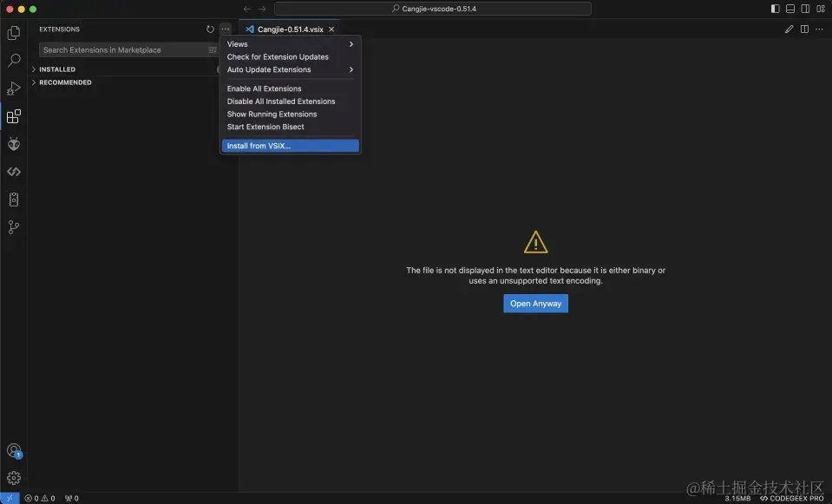Choose Check for Extension Updates
The width and height of the screenshot is (832, 504).
291,56
